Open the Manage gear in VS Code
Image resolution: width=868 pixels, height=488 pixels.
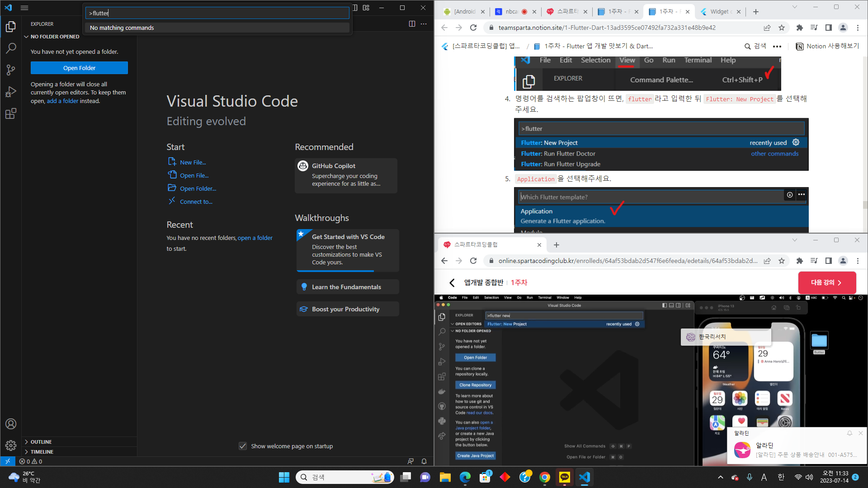[11, 446]
